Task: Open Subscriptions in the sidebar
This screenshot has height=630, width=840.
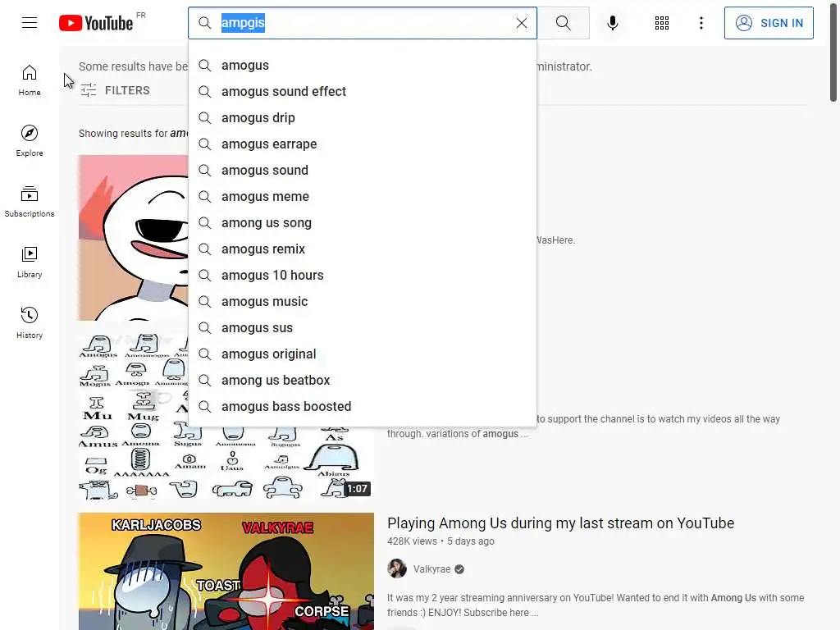Action: click(x=30, y=202)
